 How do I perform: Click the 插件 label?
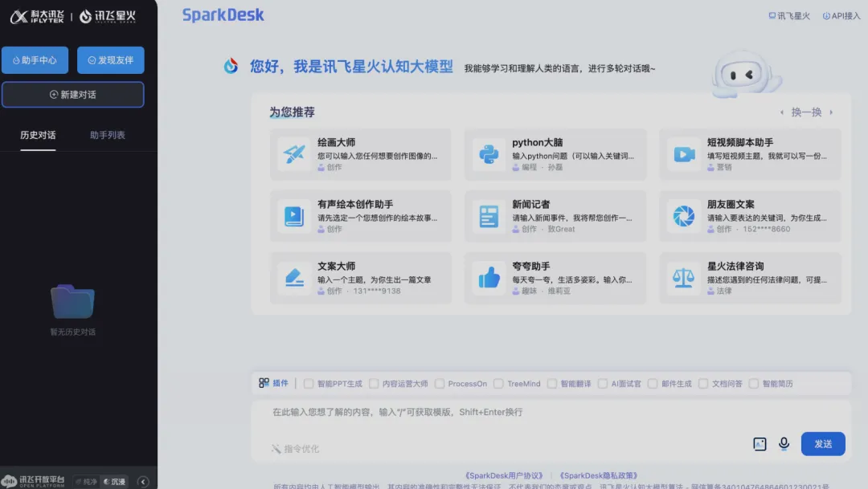[280, 383]
